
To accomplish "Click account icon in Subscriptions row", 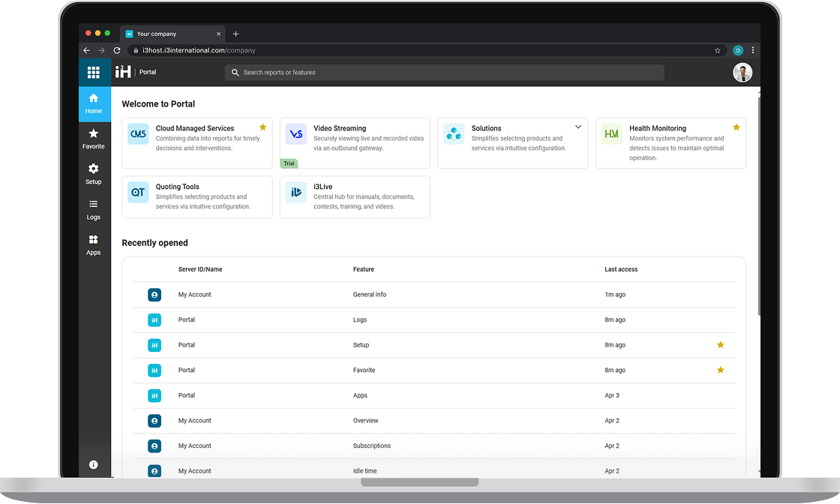I will (x=154, y=446).
